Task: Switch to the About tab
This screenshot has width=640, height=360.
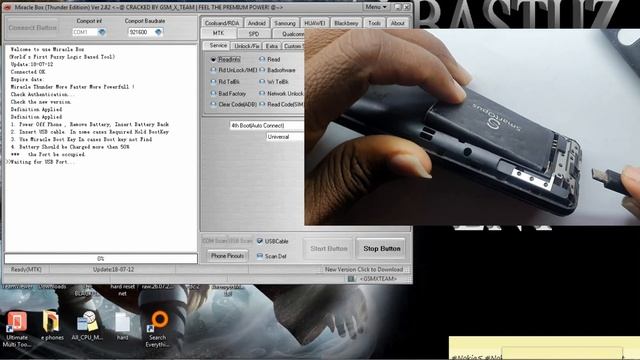Action: tap(397, 23)
